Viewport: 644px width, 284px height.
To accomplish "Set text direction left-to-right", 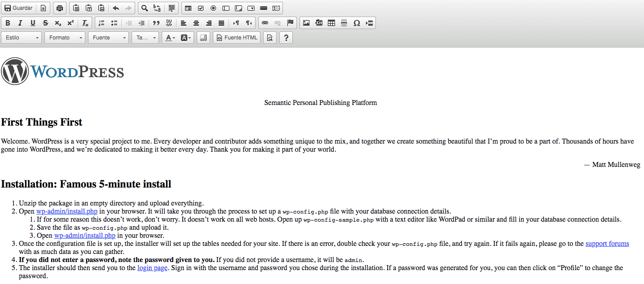I will click(236, 23).
